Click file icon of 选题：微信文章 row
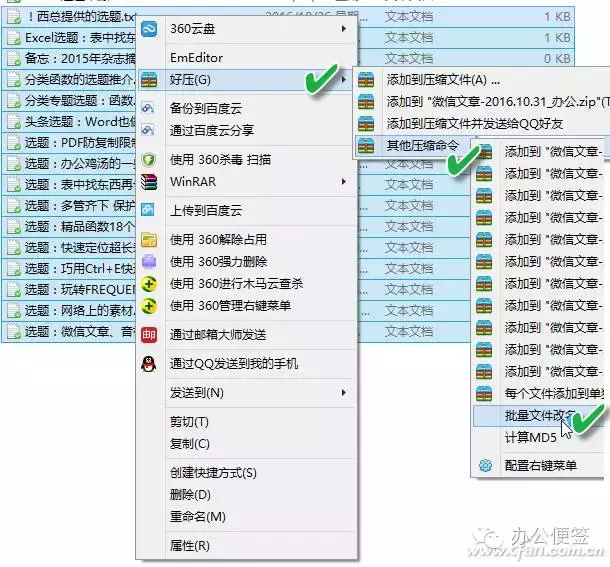This screenshot has height=567, width=610. click(x=14, y=332)
